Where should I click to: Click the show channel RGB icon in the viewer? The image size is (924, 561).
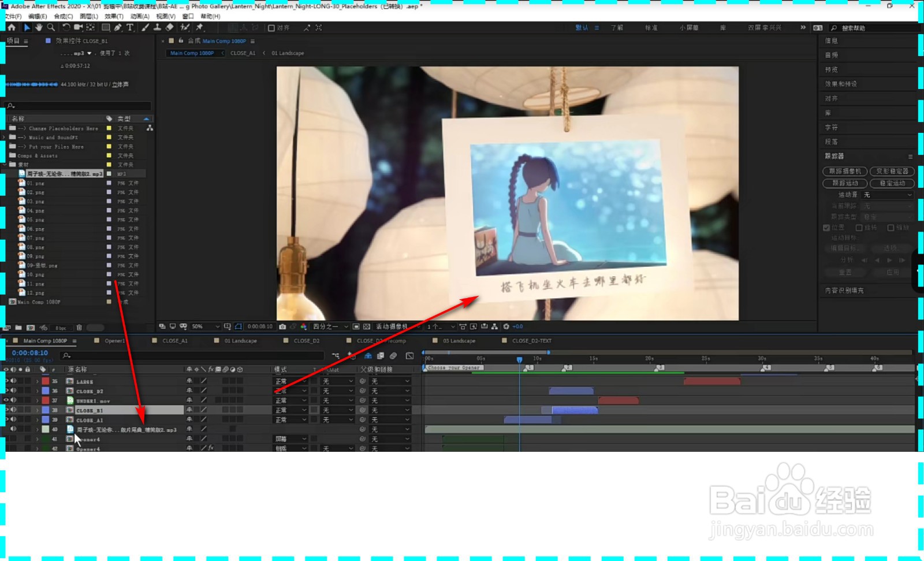click(x=304, y=326)
